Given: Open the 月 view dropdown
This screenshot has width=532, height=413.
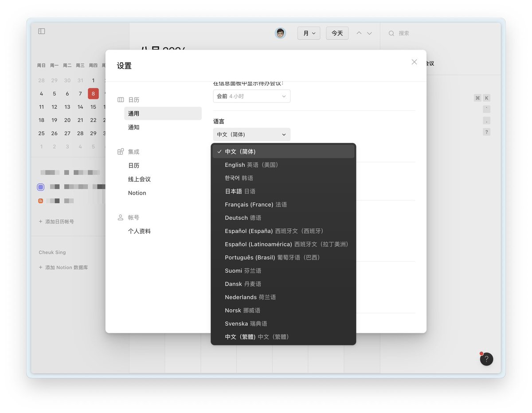Looking at the screenshot, I should coord(309,33).
